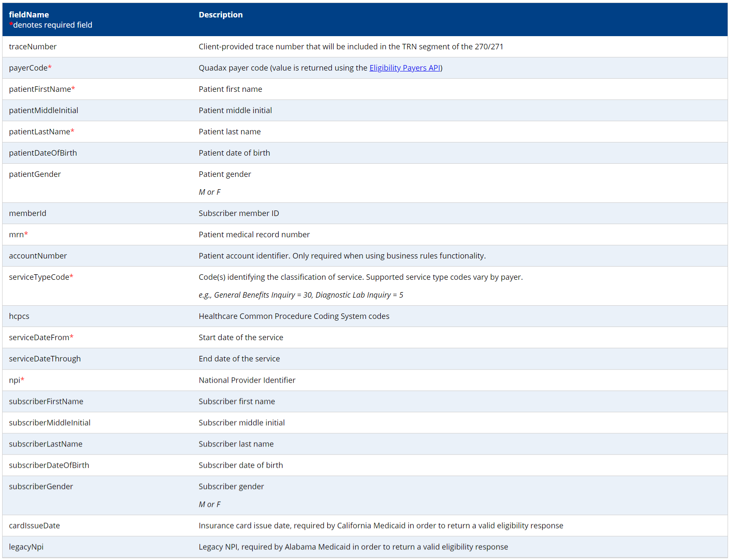This screenshot has width=731, height=560.
Task: Click the fieldName column header
Action: (x=29, y=15)
